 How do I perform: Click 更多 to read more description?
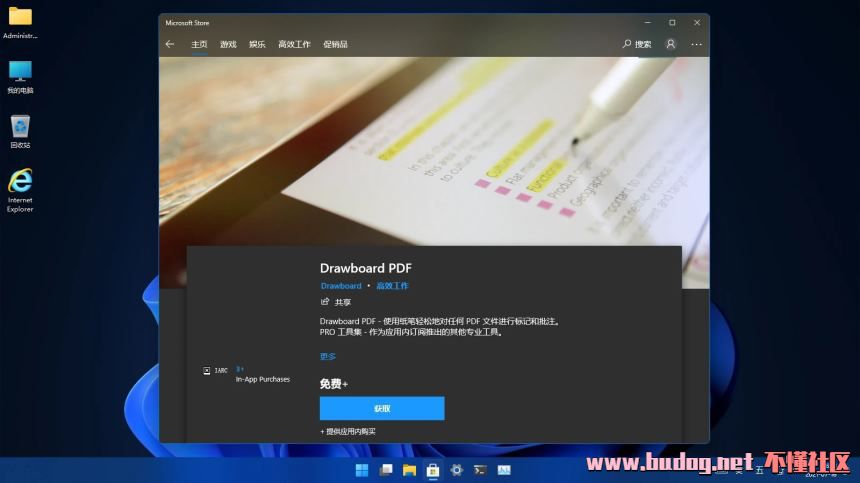tap(327, 356)
